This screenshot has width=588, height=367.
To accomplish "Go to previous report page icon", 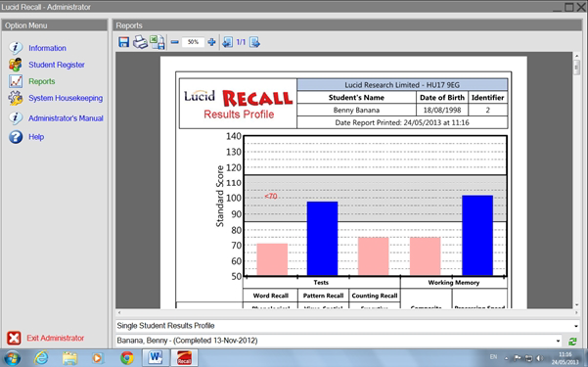I will (x=227, y=42).
